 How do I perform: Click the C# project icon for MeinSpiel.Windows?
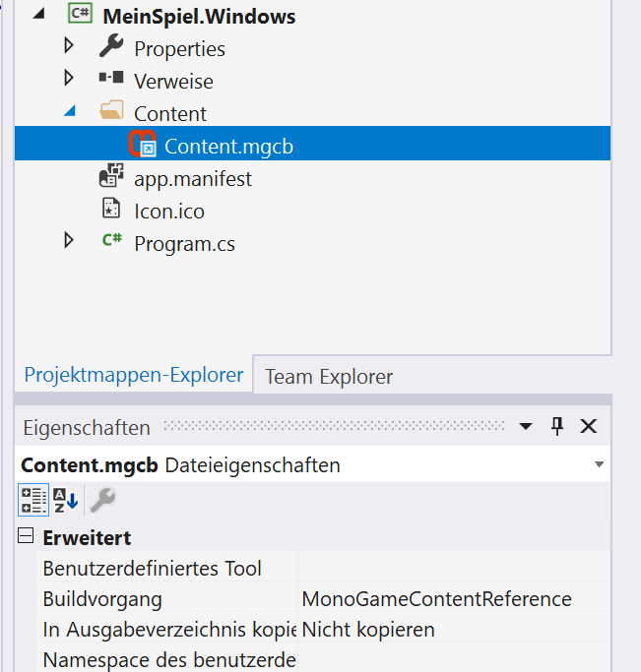pyautogui.click(x=80, y=16)
